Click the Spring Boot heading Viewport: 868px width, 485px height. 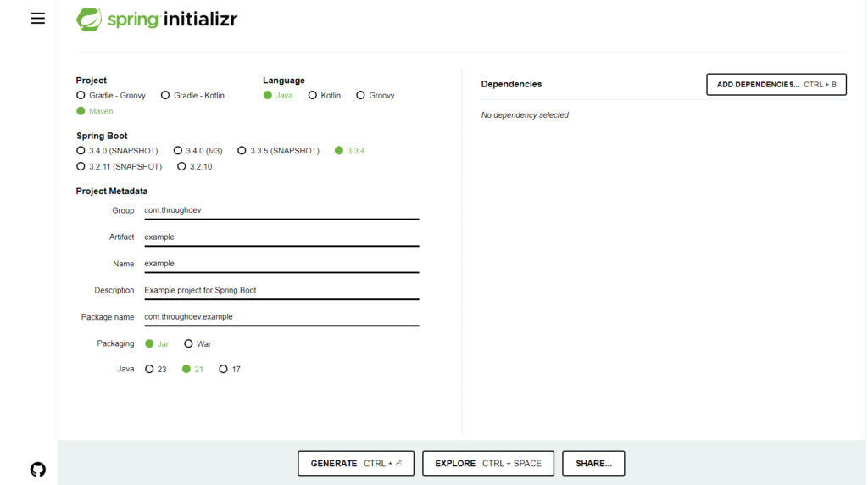pos(102,136)
